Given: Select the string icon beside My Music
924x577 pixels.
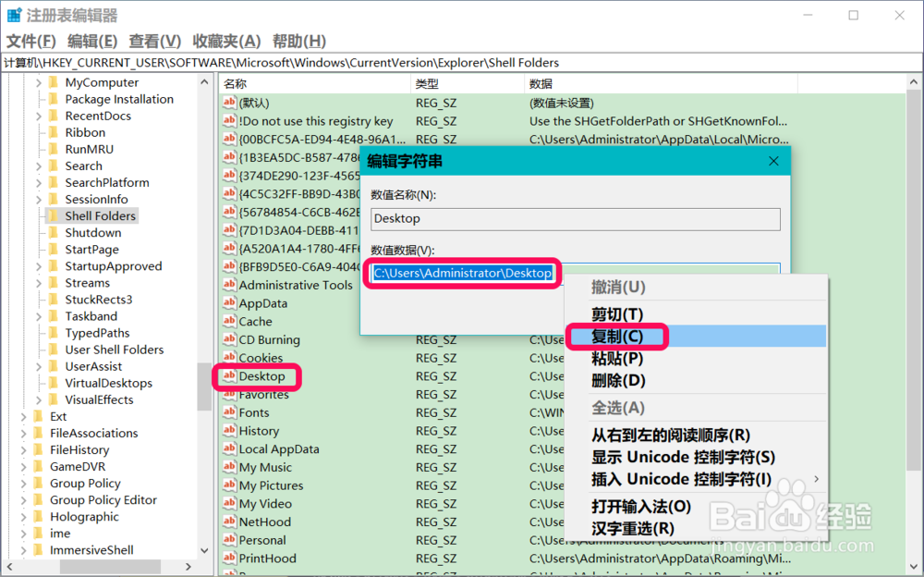Looking at the screenshot, I should 229,467.
